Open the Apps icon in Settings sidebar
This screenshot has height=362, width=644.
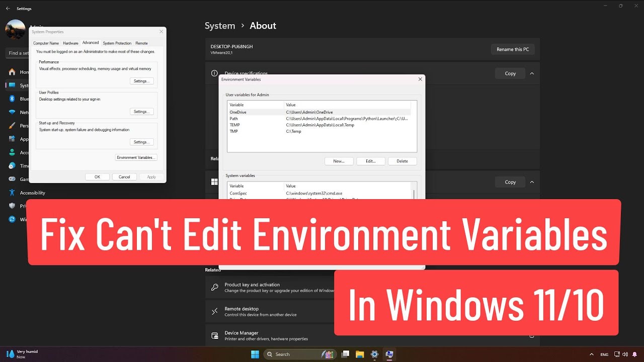(12, 139)
